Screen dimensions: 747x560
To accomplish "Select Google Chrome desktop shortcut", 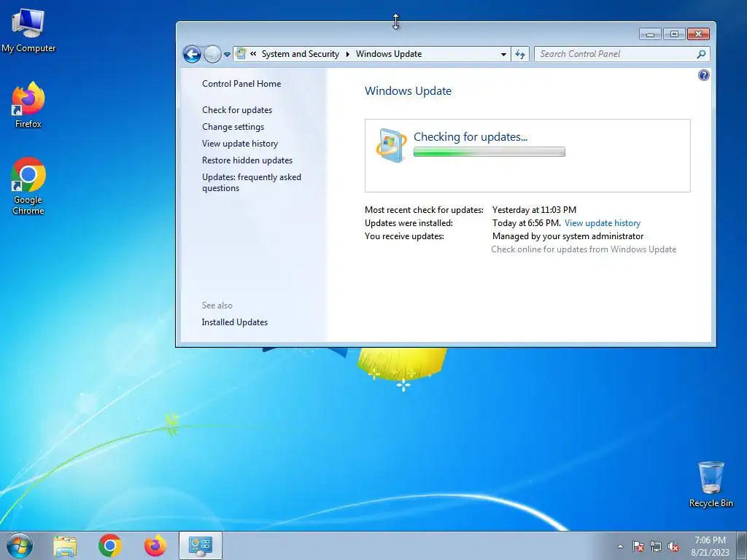I will [28, 186].
